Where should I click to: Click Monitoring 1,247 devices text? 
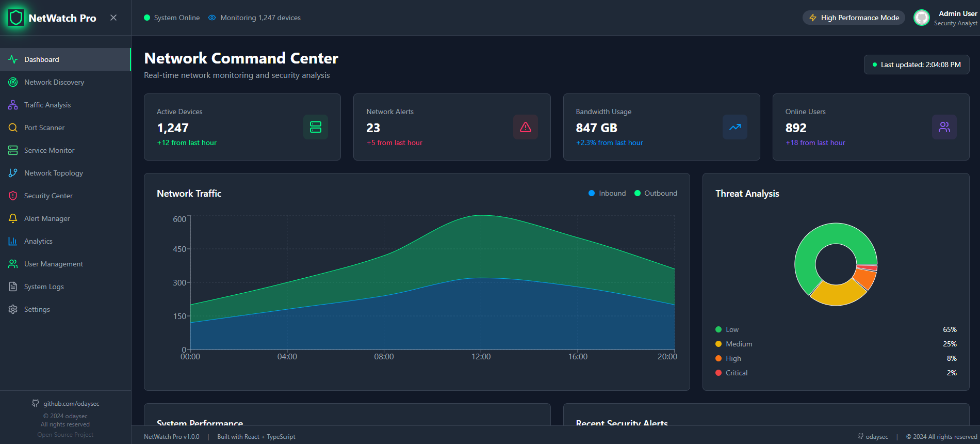coord(260,18)
